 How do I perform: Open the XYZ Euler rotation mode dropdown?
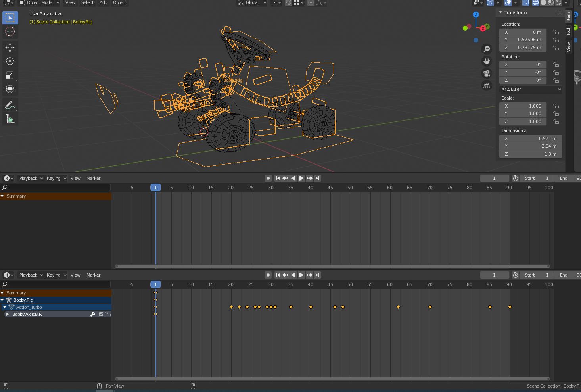pyautogui.click(x=530, y=89)
